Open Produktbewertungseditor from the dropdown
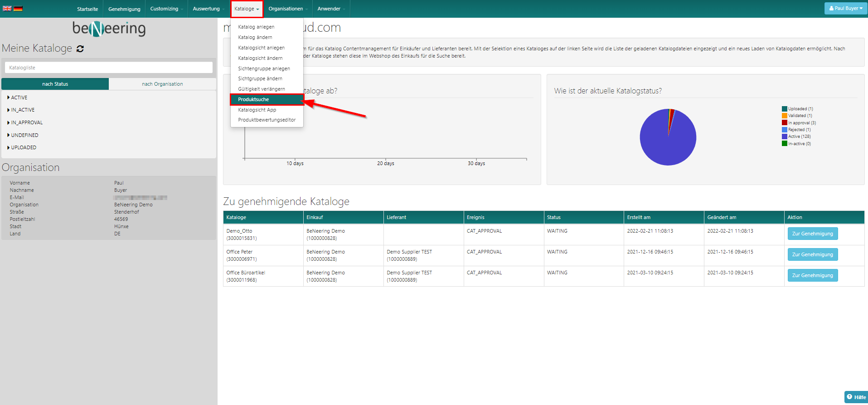 (267, 120)
